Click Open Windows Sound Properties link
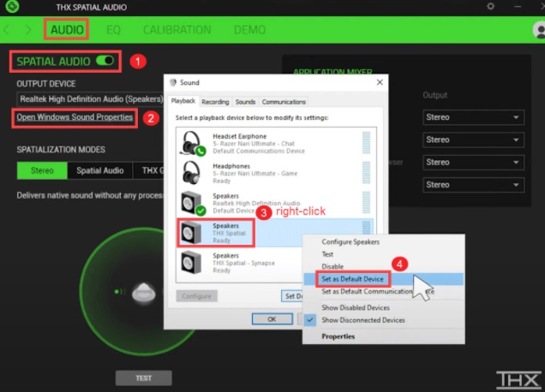This screenshot has height=392, width=545. 75,117
